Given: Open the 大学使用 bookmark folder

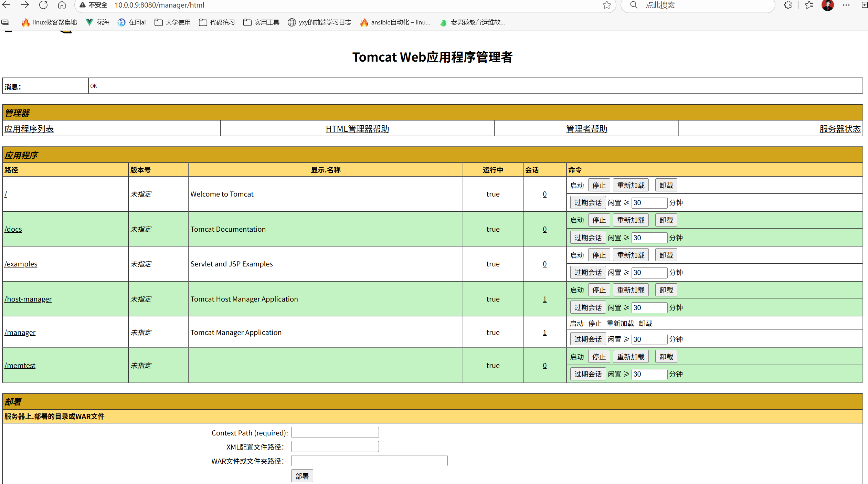Looking at the screenshot, I should pyautogui.click(x=173, y=22).
